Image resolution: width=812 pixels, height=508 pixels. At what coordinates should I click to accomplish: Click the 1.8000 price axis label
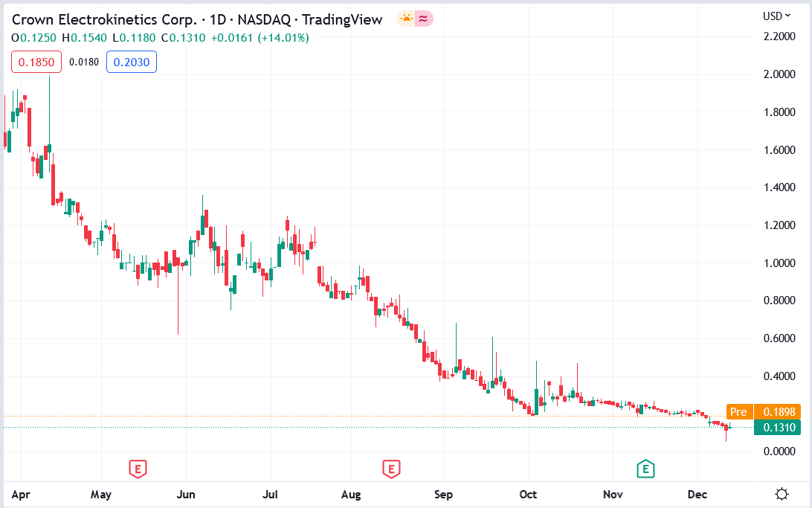779,112
